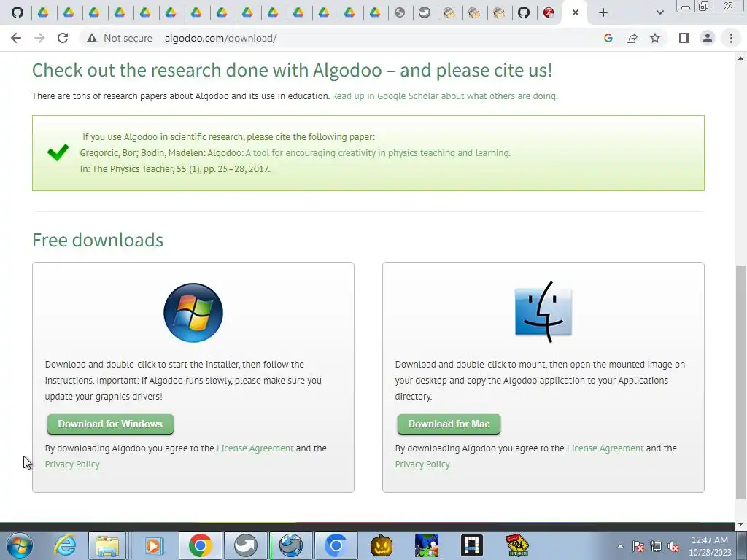This screenshot has height=560, width=747.
Task: Reload the Algodoo download page
Action: tap(63, 38)
